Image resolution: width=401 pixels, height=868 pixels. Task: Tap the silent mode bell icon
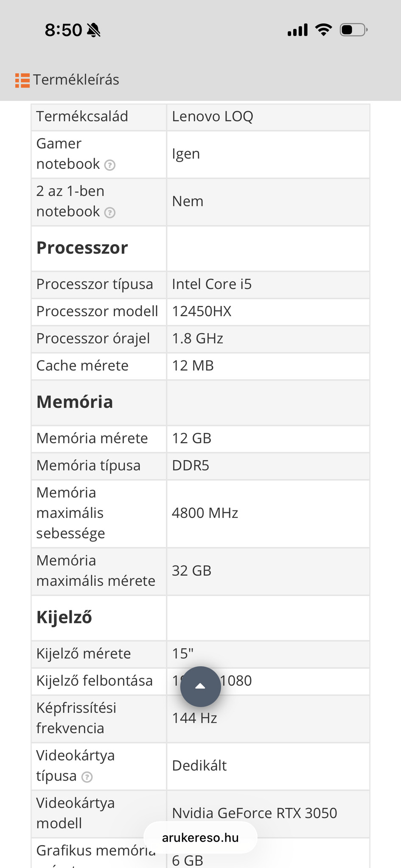click(93, 30)
